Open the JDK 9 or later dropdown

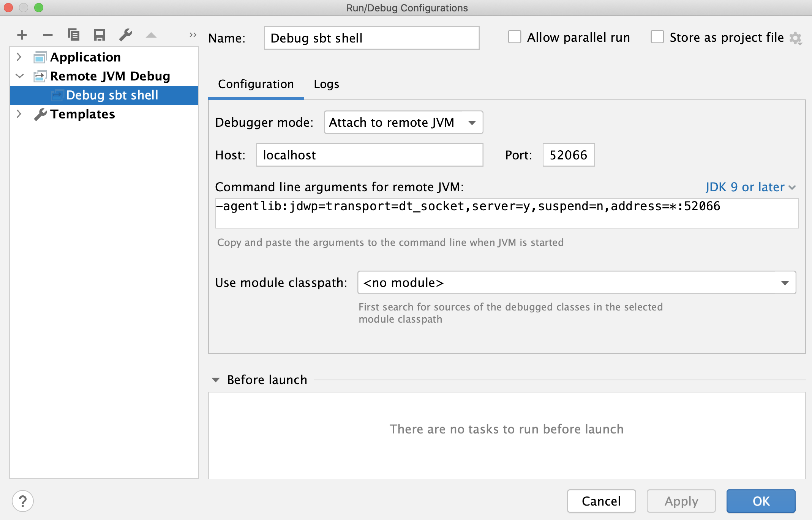750,187
